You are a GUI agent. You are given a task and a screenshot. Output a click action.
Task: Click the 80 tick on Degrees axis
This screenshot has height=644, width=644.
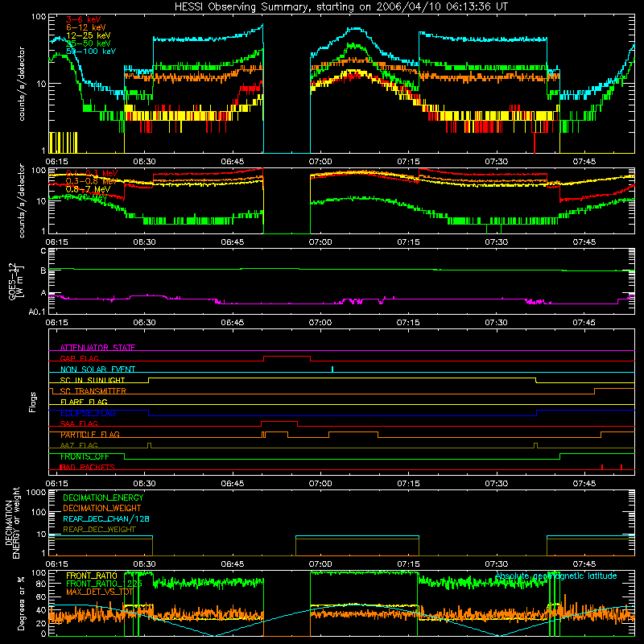point(42,584)
